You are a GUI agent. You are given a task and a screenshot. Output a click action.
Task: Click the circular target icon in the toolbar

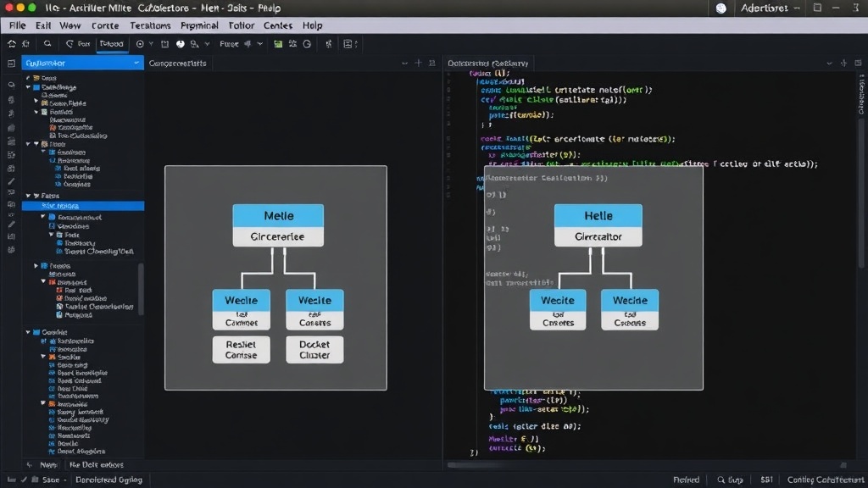(x=140, y=44)
